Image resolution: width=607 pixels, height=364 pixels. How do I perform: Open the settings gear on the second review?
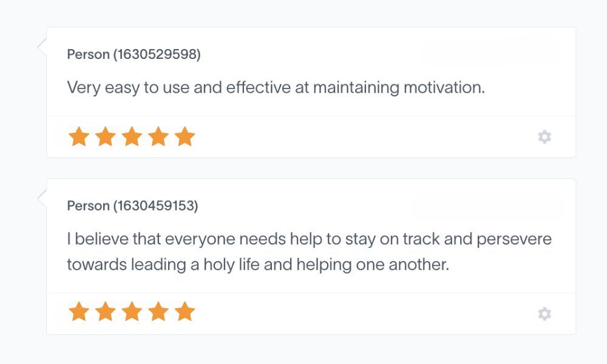click(544, 314)
